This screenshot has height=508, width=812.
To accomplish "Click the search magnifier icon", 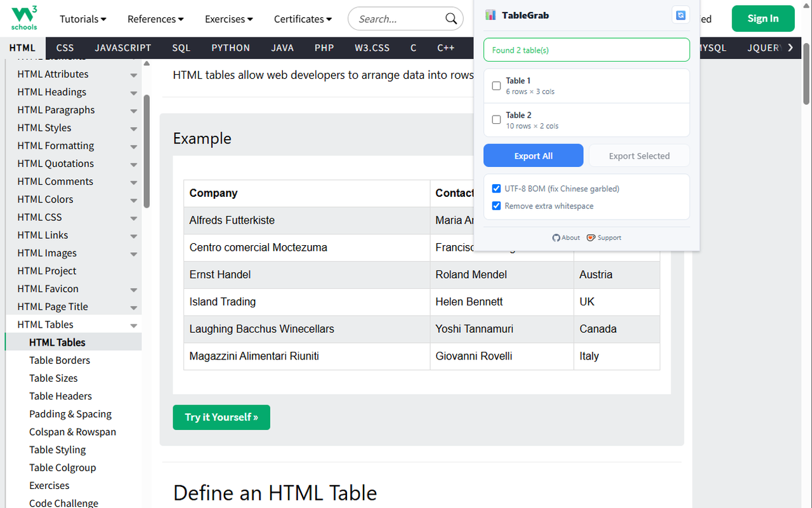I will pyautogui.click(x=451, y=18).
